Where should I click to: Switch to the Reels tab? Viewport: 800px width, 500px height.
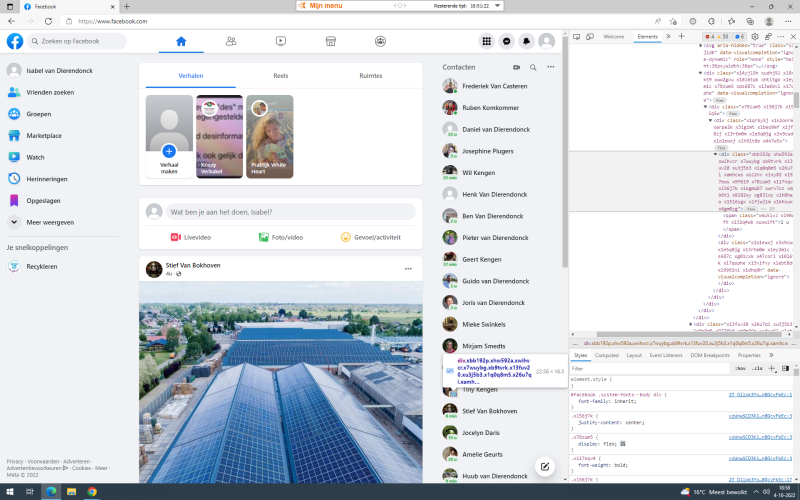(281, 76)
